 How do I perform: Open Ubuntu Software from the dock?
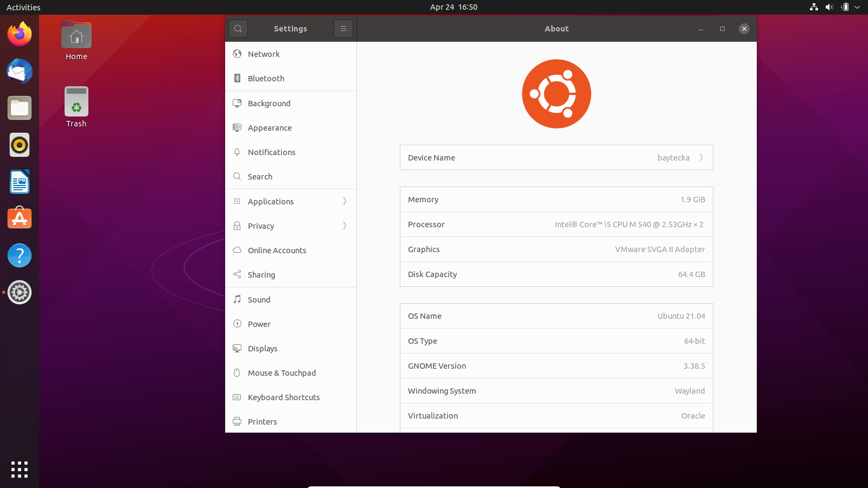click(20, 219)
